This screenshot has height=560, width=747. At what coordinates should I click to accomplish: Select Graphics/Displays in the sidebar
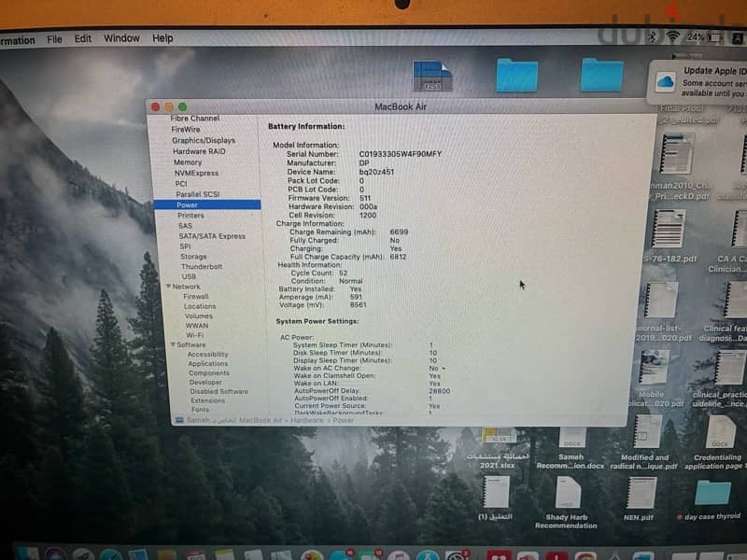(204, 141)
